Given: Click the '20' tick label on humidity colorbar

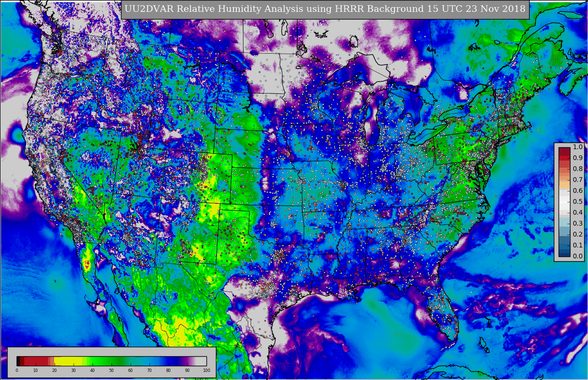Looking at the screenshot, I should tap(55, 370).
